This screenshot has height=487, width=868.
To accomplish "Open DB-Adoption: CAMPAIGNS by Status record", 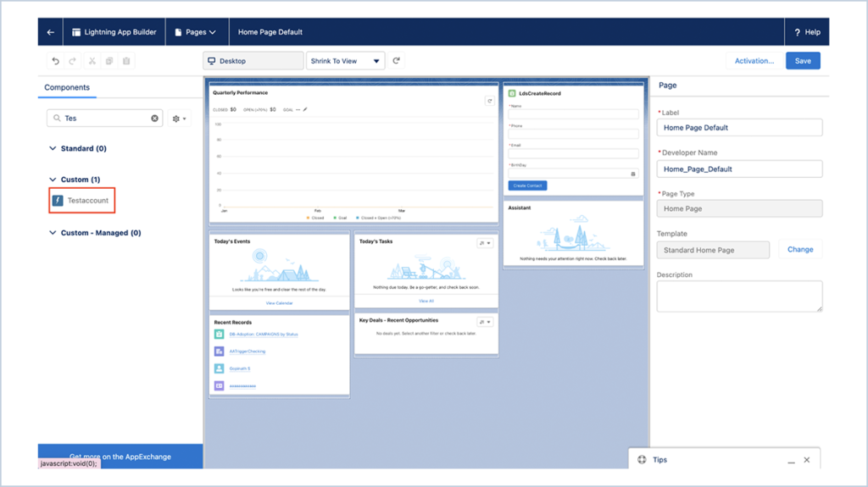I will click(264, 335).
